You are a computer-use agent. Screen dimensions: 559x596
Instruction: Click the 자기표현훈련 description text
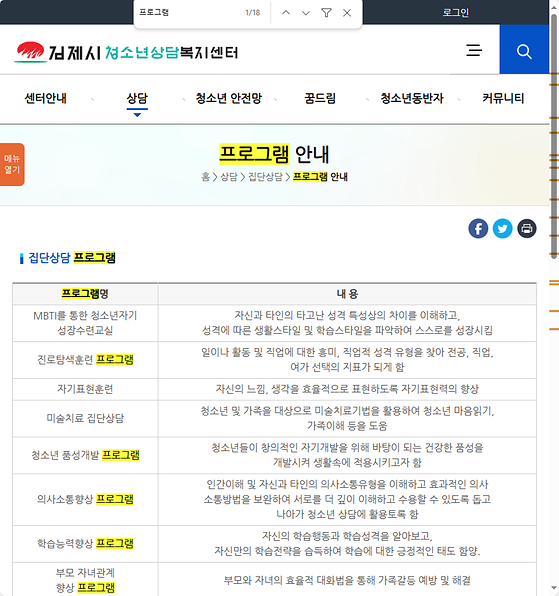coord(347,389)
